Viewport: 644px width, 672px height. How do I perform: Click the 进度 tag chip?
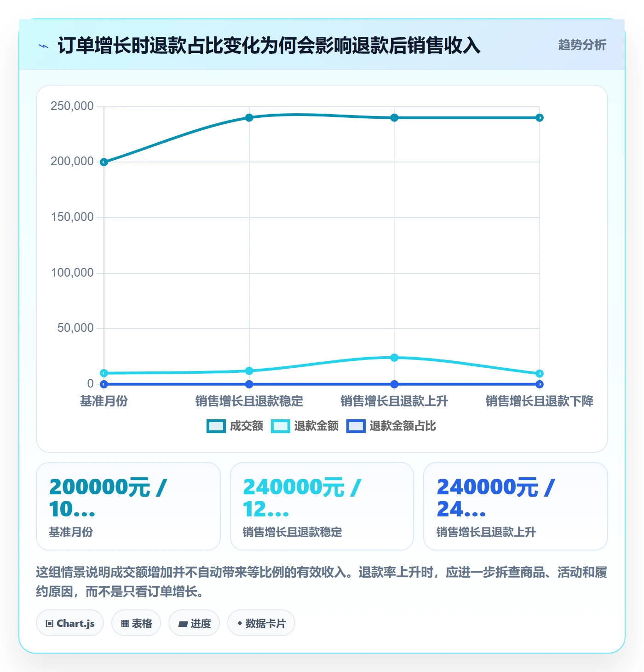point(194,623)
